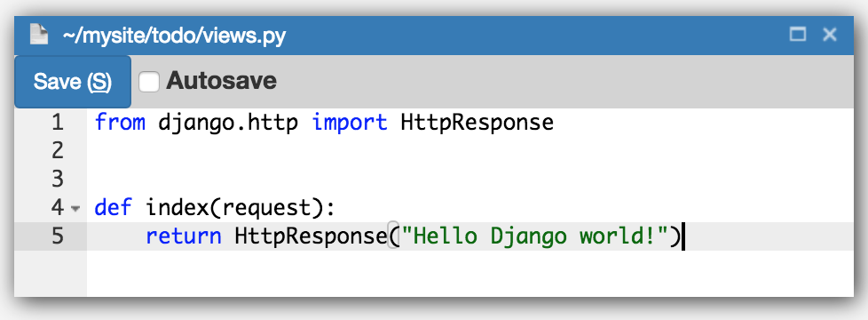This screenshot has width=868, height=320.
Task: Click the empty editor area below code
Action: pos(470,274)
